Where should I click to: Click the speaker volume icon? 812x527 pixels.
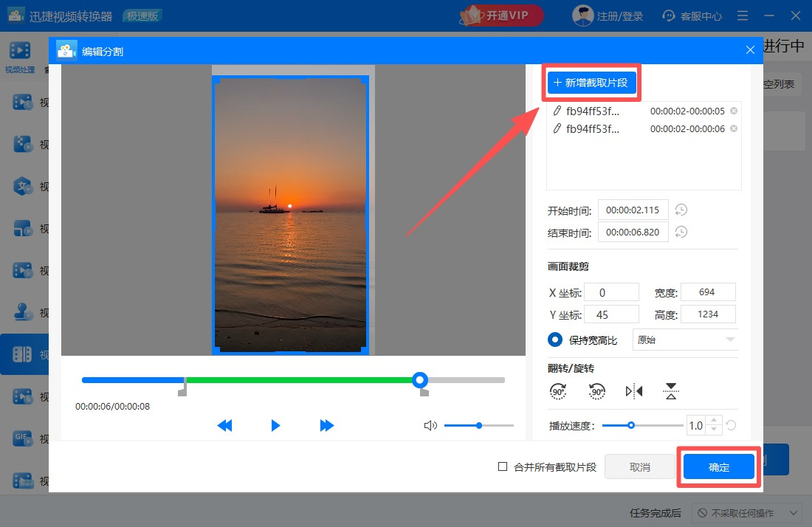pyautogui.click(x=430, y=425)
